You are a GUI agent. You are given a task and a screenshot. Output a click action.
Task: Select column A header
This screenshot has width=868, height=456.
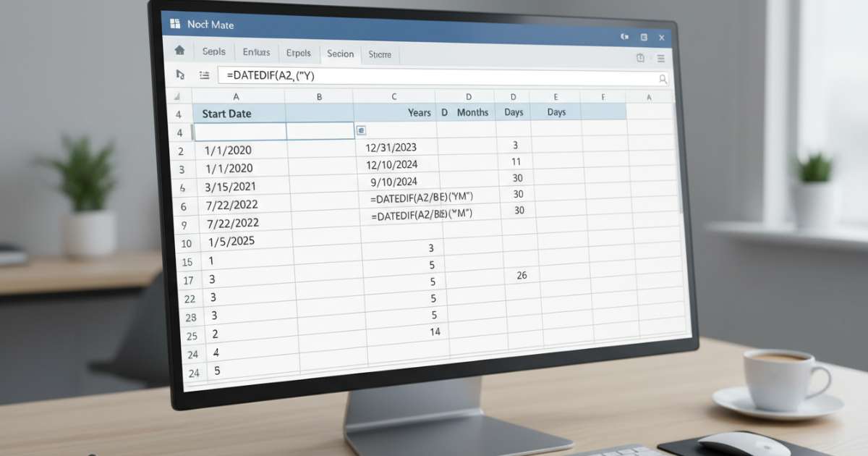coord(237,96)
